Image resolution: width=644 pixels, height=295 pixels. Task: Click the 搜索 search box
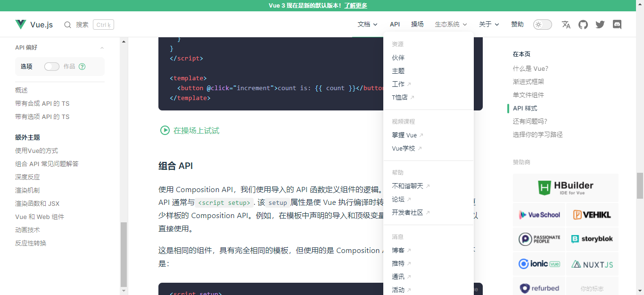pos(89,25)
